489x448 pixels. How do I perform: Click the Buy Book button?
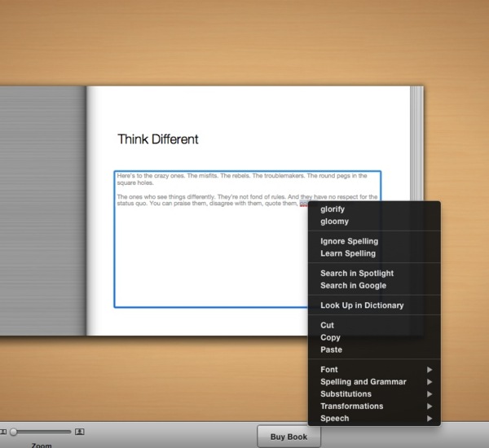(289, 437)
